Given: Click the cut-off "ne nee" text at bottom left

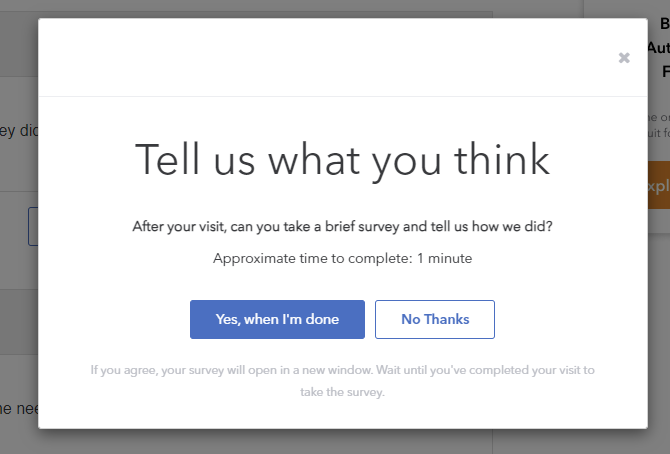Looking at the screenshot, I should [18, 407].
